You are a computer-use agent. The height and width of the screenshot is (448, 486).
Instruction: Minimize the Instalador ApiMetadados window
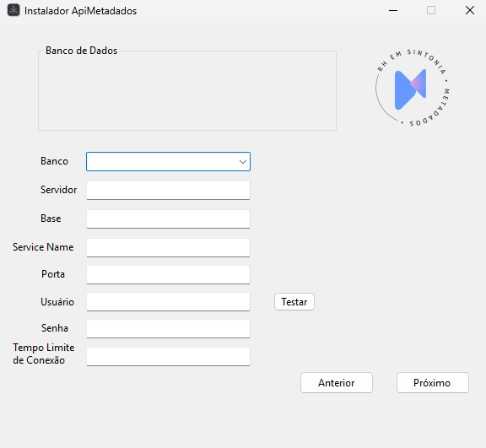pyautogui.click(x=393, y=10)
